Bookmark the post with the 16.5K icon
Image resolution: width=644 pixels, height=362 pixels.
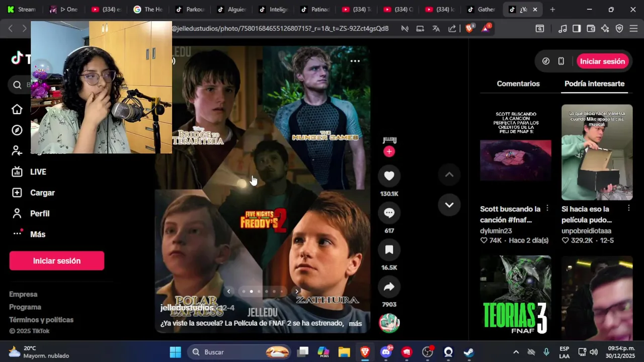coord(389,250)
